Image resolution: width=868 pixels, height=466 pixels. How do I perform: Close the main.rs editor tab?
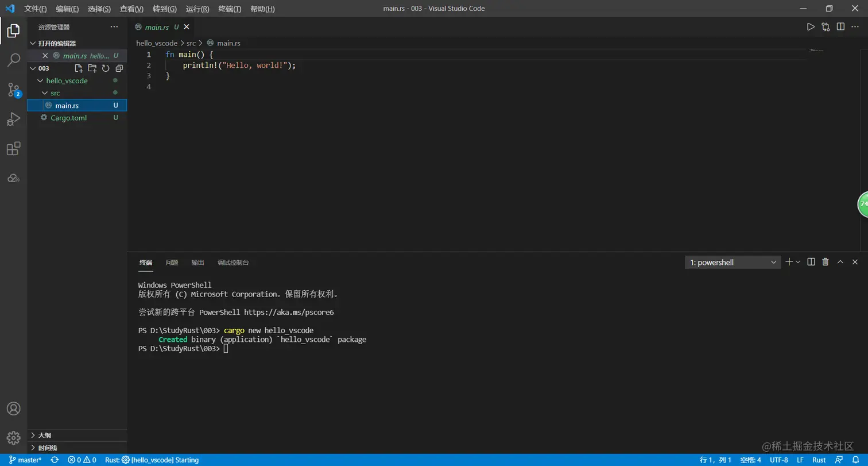point(187,26)
